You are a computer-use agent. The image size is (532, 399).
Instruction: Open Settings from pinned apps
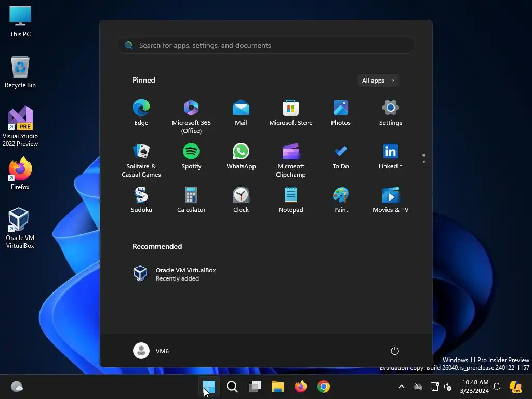click(391, 113)
